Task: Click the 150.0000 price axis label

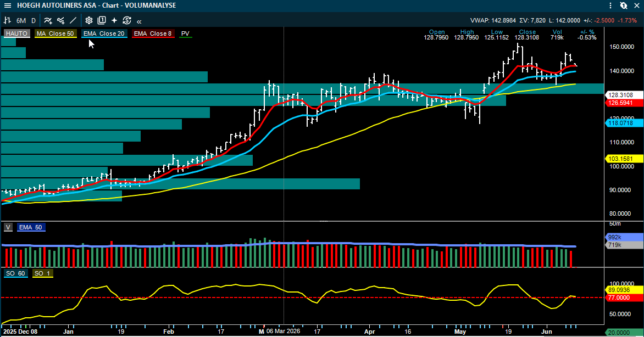Action: point(621,47)
